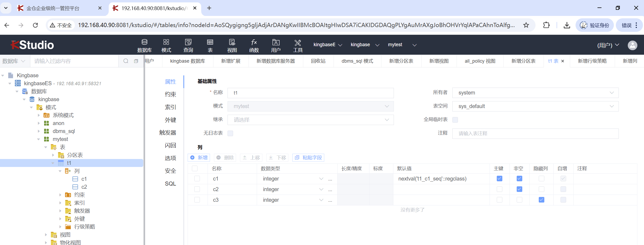Expand the 分区表 tree node
This screenshot has width=644, height=245.
53,155
